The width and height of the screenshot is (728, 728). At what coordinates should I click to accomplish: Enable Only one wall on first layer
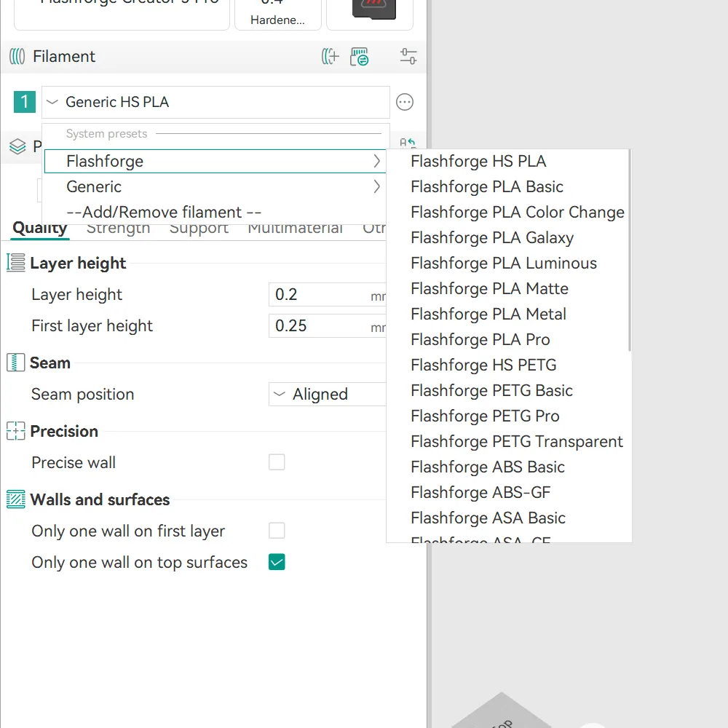[277, 531]
